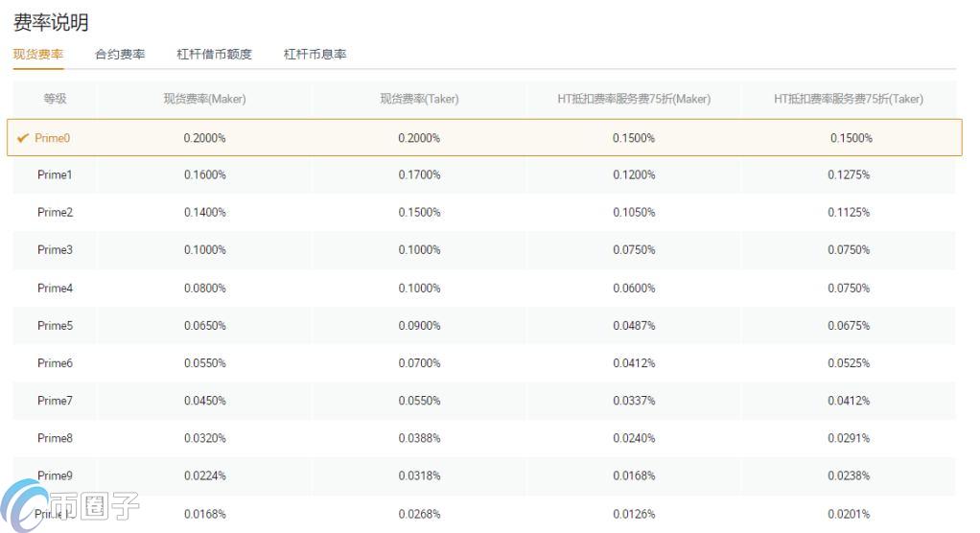Viewport: 980px width, 533px height.
Task: Click Prime4 Maker fee 0.0800%
Action: (x=205, y=288)
